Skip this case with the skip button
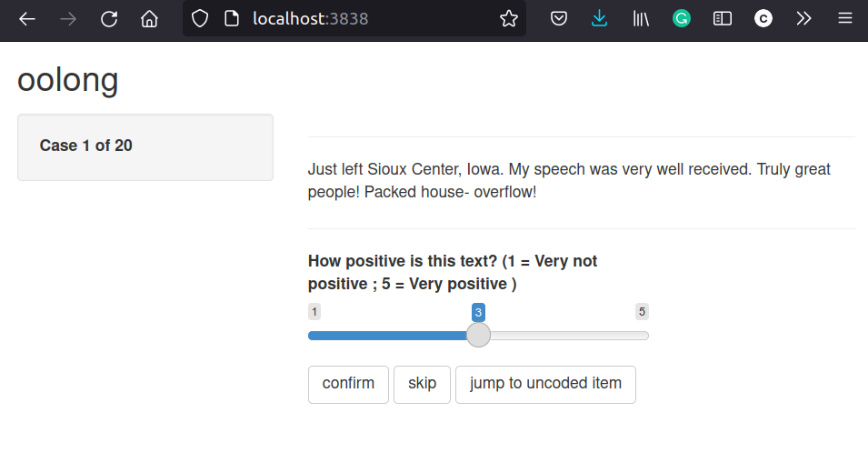Screen dimensions: 868x453 pyautogui.click(x=422, y=385)
